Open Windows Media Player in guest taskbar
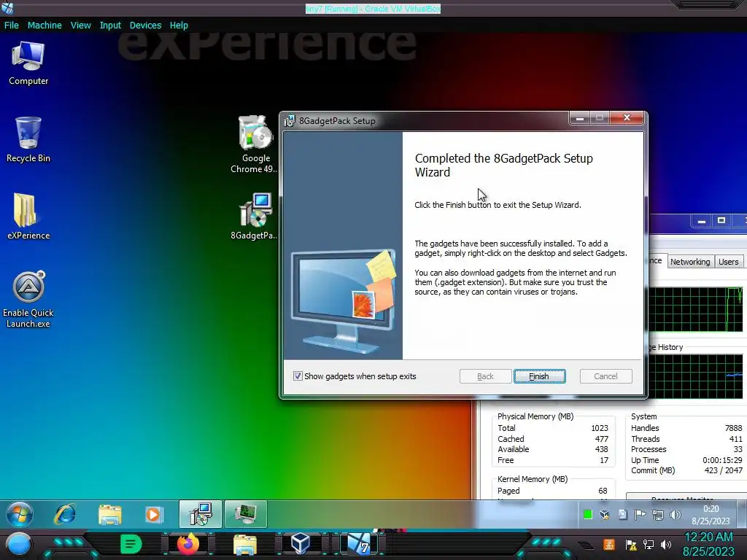 coord(153,514)
